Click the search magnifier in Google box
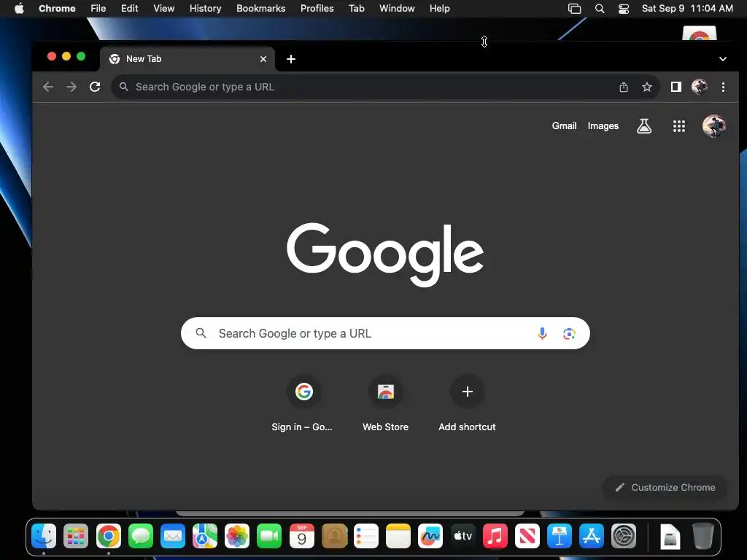747x560 pixels. [x=201, y=332]
